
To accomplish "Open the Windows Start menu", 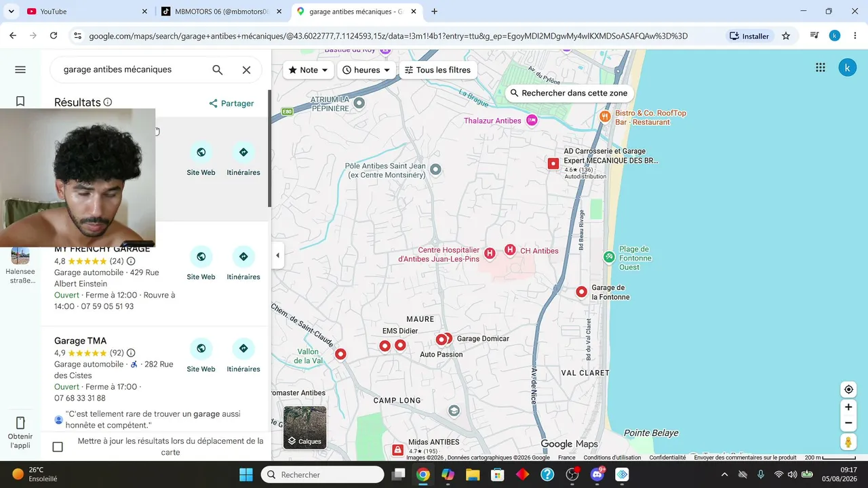I will coord(245,474).
